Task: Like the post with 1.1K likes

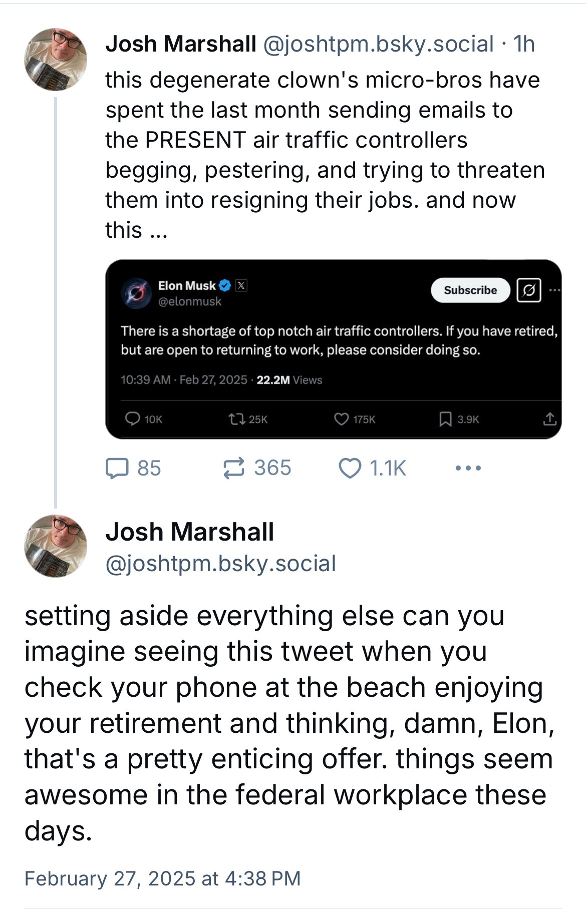Action: tap(350, 469)
